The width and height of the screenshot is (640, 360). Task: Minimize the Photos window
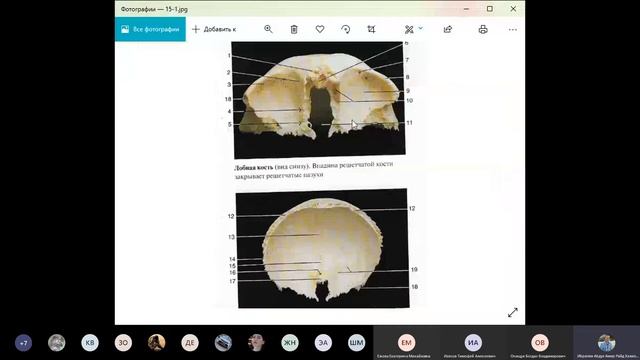[x=466, y=9]
